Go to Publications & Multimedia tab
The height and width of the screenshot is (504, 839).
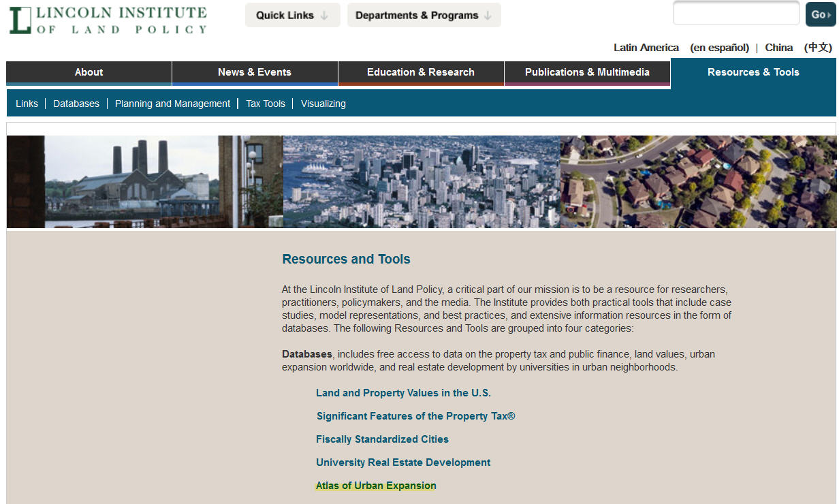pyautogui.click(x=587, y=72)
